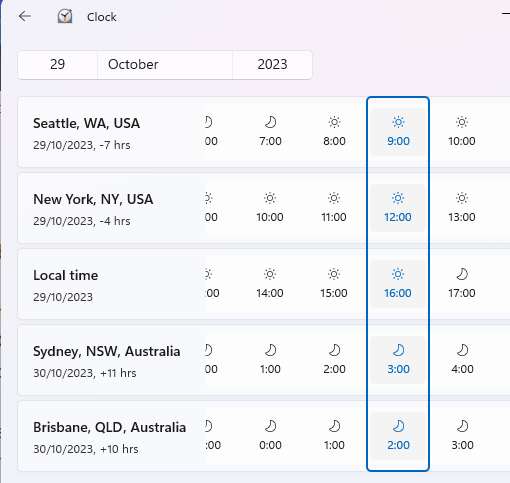Select the moon icon above Sydney 1:00
Image resolution: width=510 pixels, height=483 pixels.
tap(270, 350)
